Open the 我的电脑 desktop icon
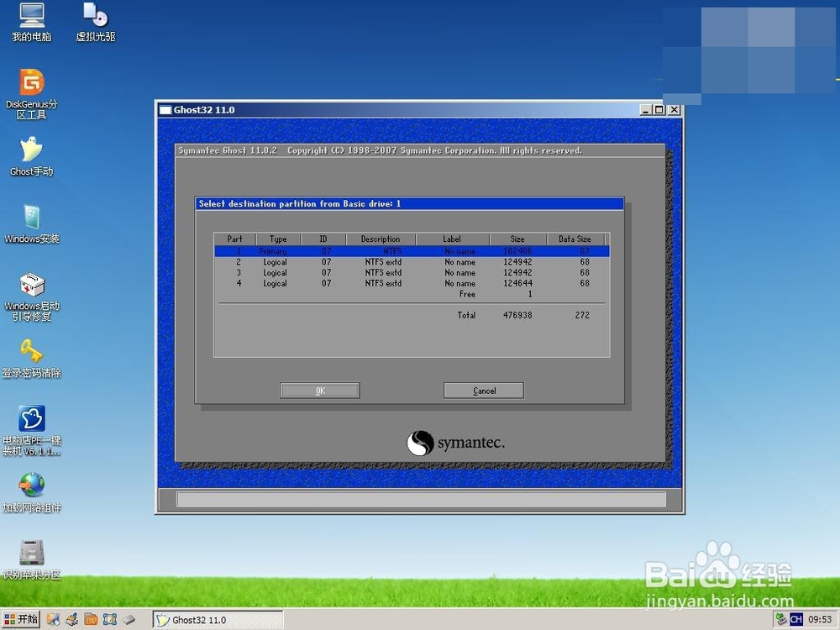Screen dimensions: 840x630 point(32,22)
